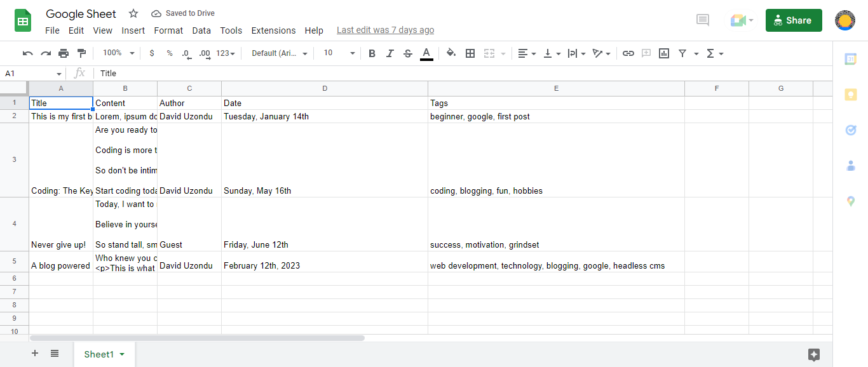Screen dimensions: 868x367
Task: Toggle strikethrough formatting
Action: [408, 53]
